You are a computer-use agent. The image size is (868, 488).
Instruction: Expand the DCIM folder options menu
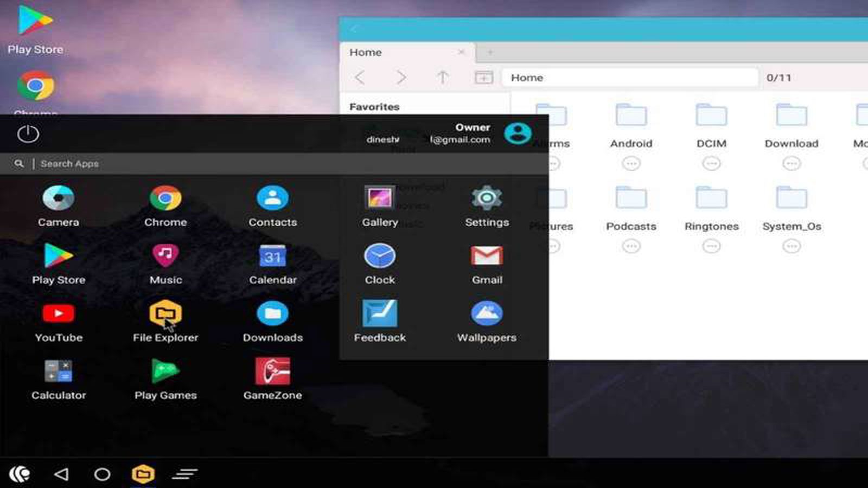[x=711, y=163]
